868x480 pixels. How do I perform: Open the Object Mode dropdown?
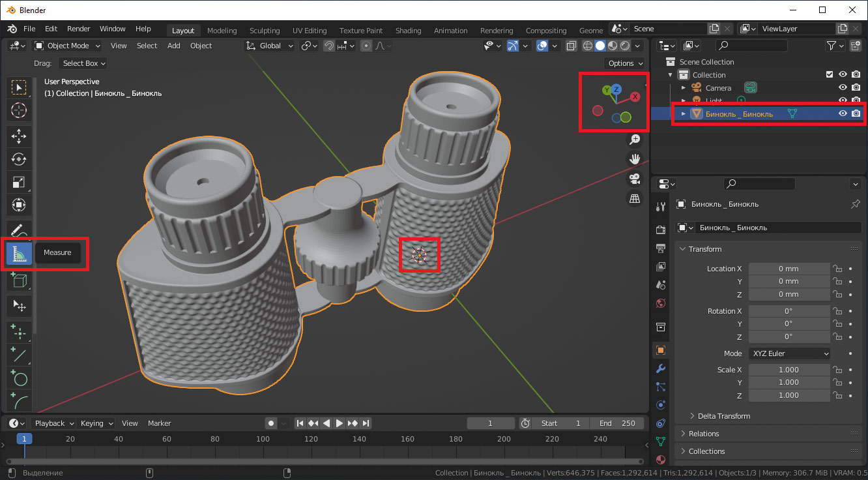[68, 46]
